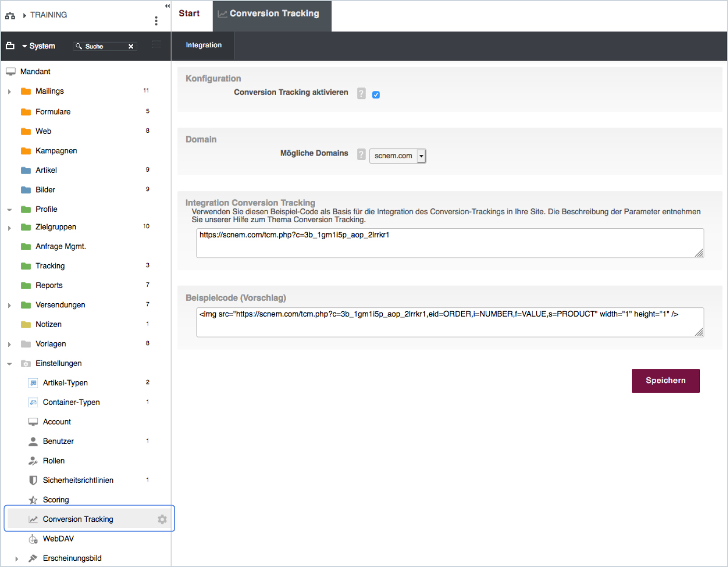The width and height of the screenshot is (728, 567).
Task: Expand the Mailings folder
Action: 9,92
